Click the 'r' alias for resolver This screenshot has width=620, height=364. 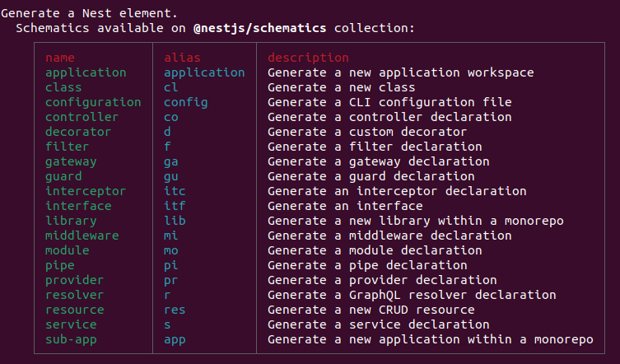167,296
